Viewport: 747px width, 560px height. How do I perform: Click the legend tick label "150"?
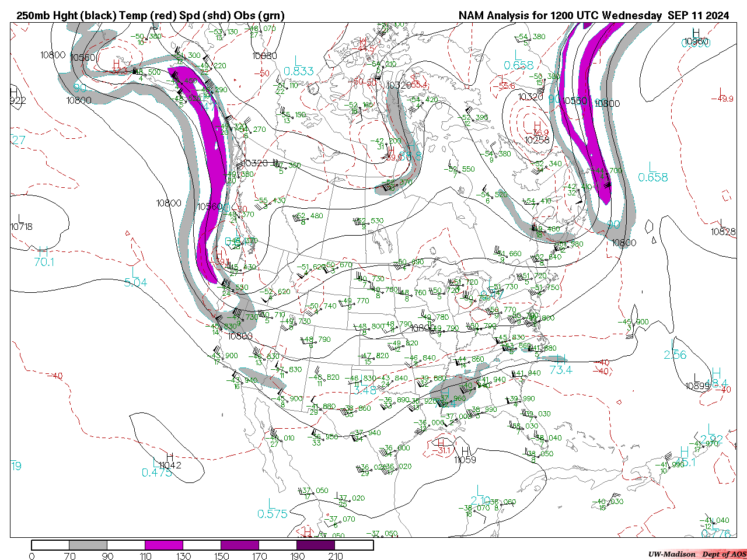(221, 556)
